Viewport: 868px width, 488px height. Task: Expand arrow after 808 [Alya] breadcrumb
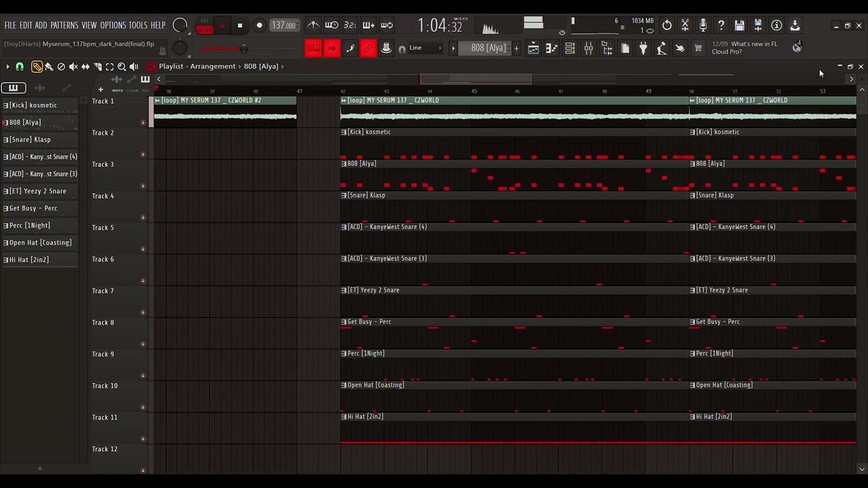pos(282,66)
